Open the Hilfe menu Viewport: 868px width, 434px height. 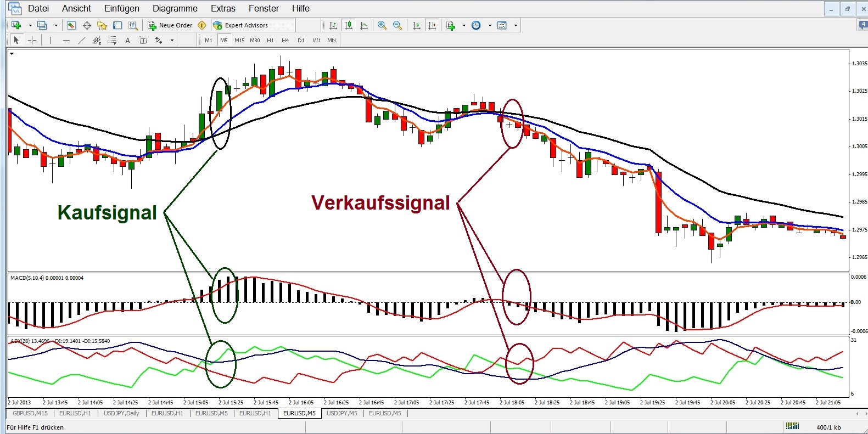point(301,8)
